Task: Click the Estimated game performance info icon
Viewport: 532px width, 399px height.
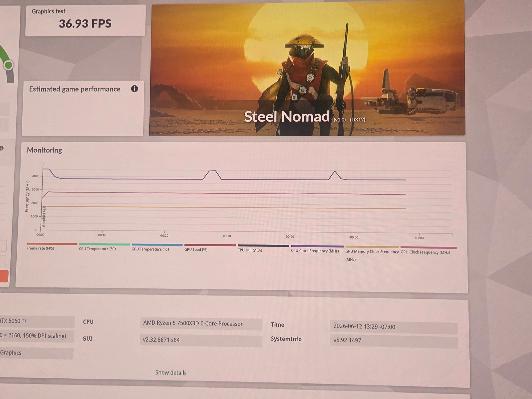Action: (x=134, y=89)
